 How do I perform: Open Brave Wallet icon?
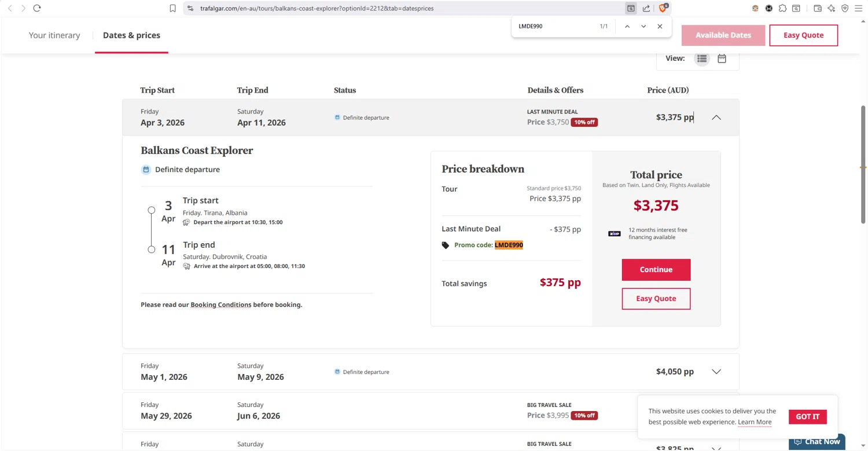pyautogui.click(x=818, y=8)
